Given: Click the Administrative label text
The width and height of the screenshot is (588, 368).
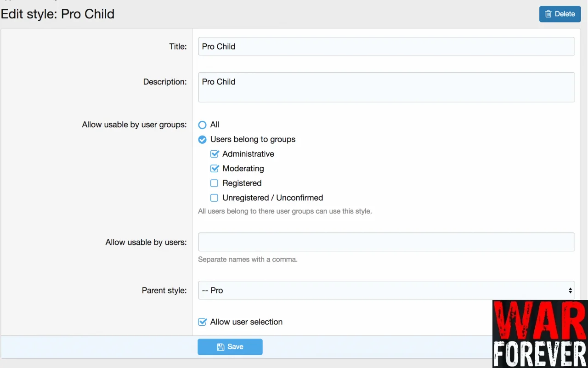Looking at the screenshot, I should pyautogui.click(x=248, y=154).
